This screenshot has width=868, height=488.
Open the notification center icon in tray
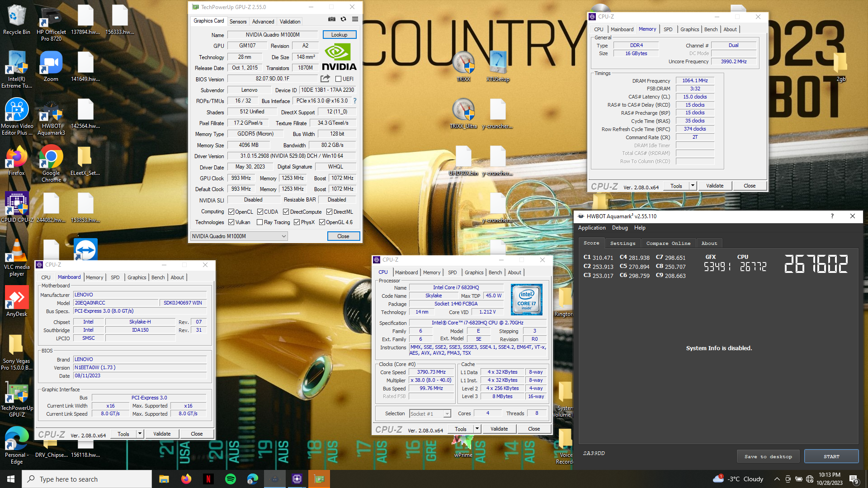[854, 479]
